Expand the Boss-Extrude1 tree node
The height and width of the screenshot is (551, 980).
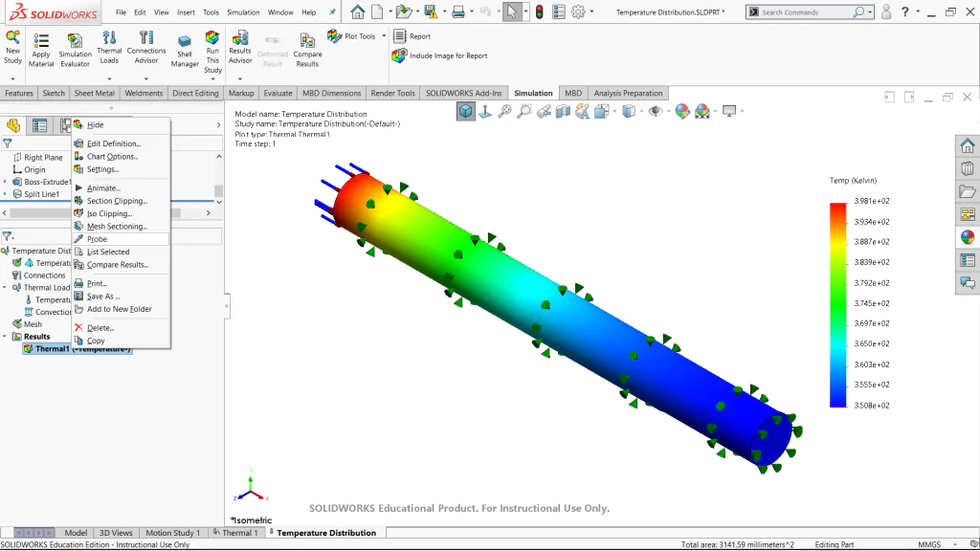point(6,182)
